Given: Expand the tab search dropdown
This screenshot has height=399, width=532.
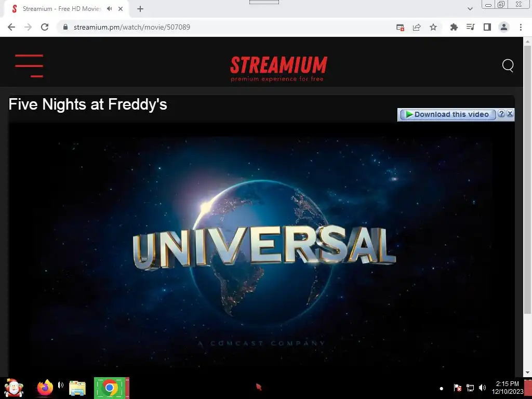Looking at the screenshot, I should pyautogui.click(x=470, y=9).
